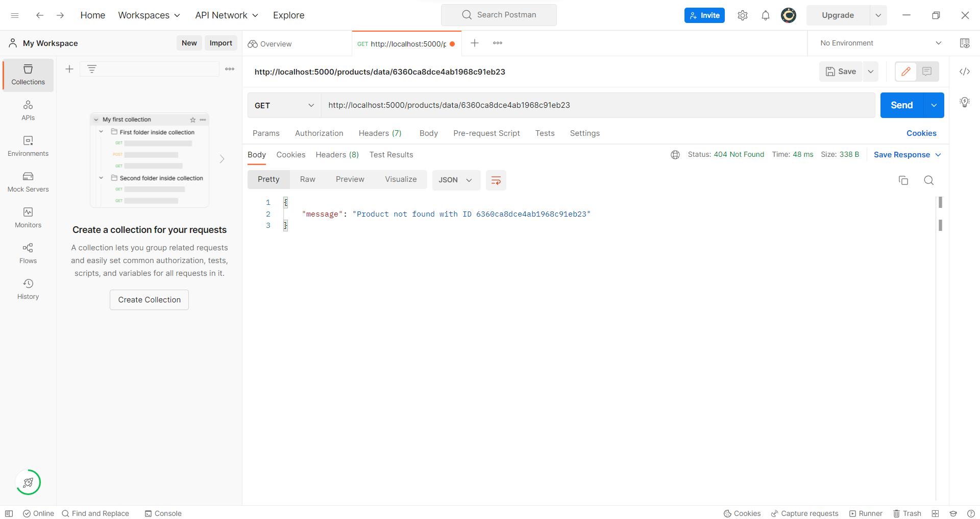Click the comments icon
The width and height of the screenshot is (980, 519).
[927, 72]
